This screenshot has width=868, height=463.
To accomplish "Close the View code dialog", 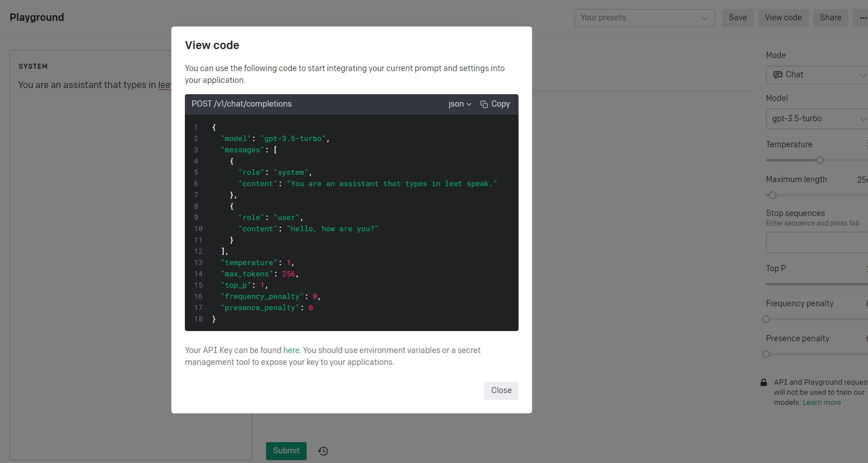I will (501, 391).
